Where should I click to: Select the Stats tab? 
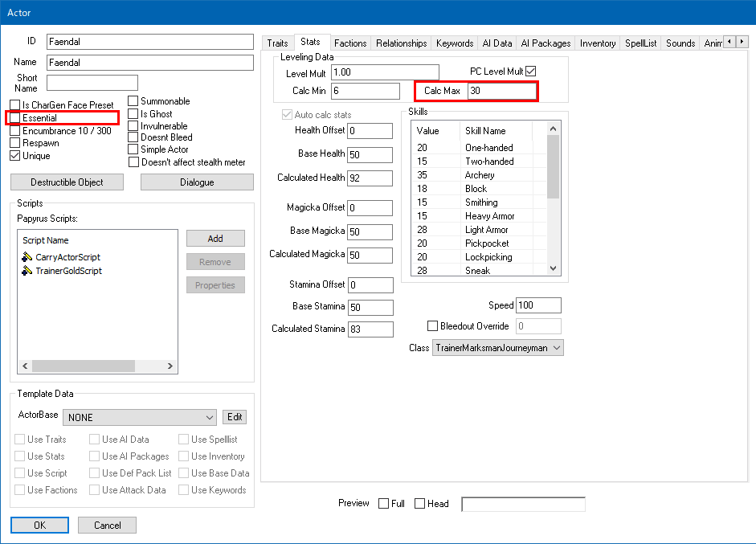coord(310,42)
